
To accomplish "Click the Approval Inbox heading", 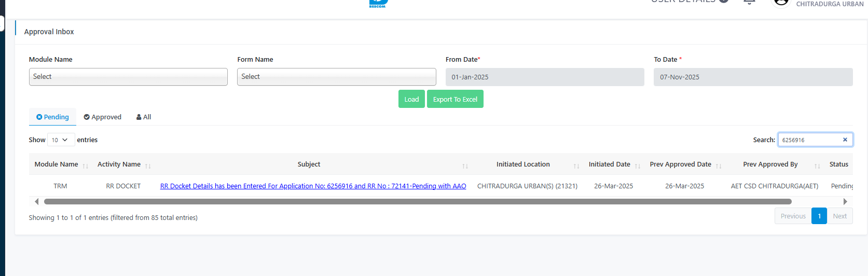I will (x=49, y=32).
